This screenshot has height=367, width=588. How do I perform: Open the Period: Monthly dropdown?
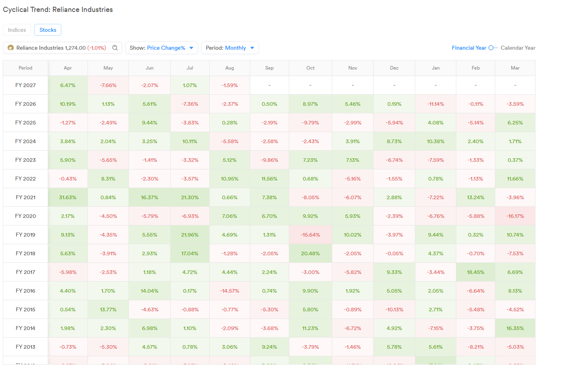pos(230,48)
